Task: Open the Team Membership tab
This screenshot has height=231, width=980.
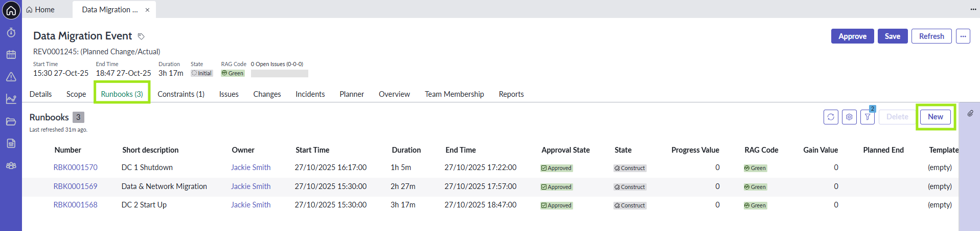Action: (454, 94)
